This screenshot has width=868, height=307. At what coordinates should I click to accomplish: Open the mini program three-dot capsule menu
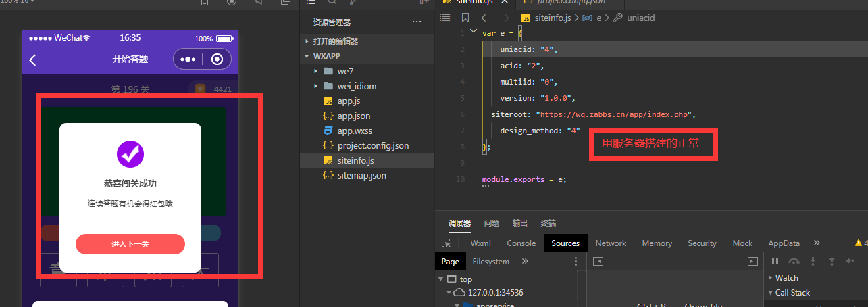tap(188, 60)
